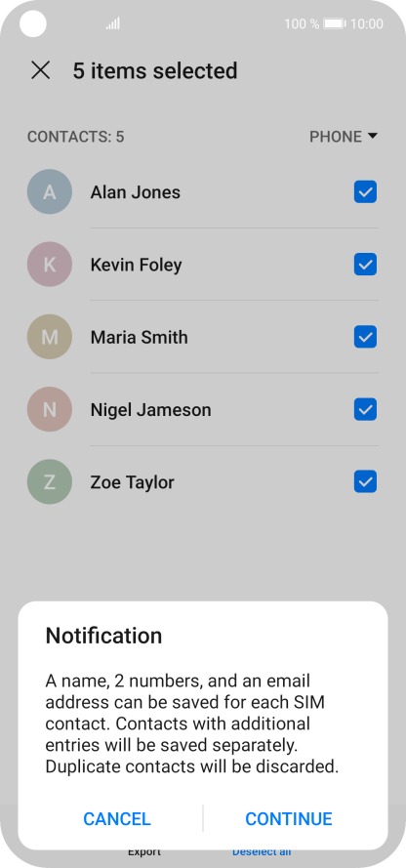Screen dimensions: 406x868
Task: Tap Deselect all at the bottom
Action: pos(262,852)
